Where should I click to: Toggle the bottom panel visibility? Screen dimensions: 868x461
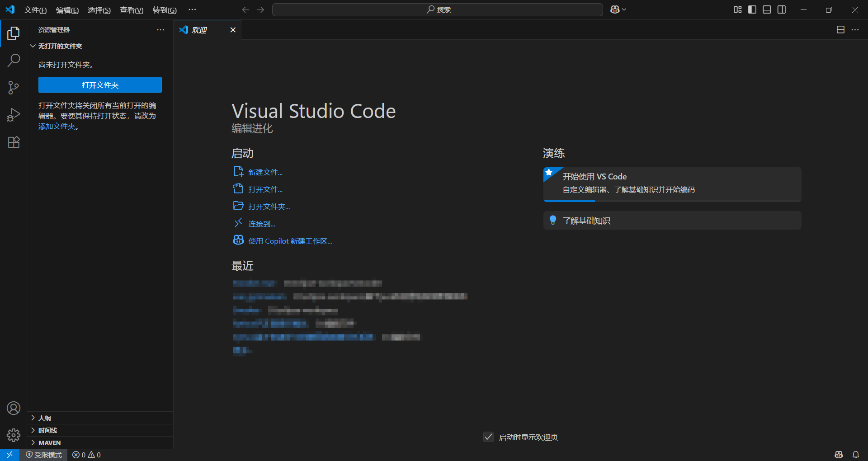766,9
